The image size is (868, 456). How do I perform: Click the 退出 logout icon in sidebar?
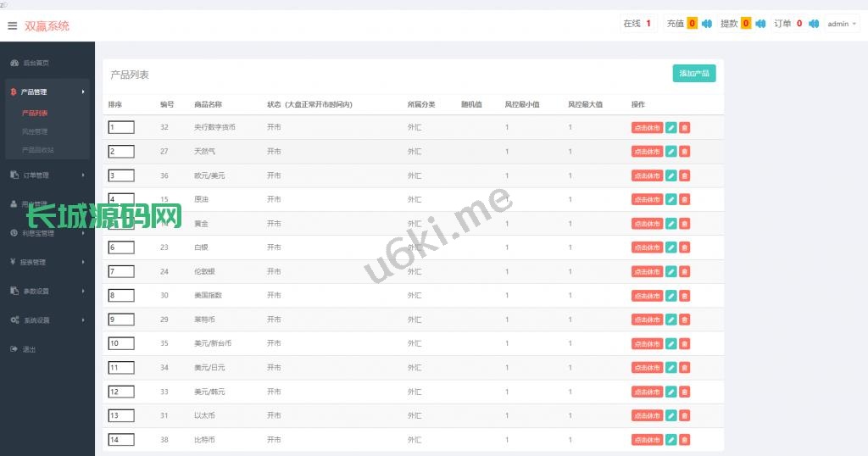click(x=14, y=349)
